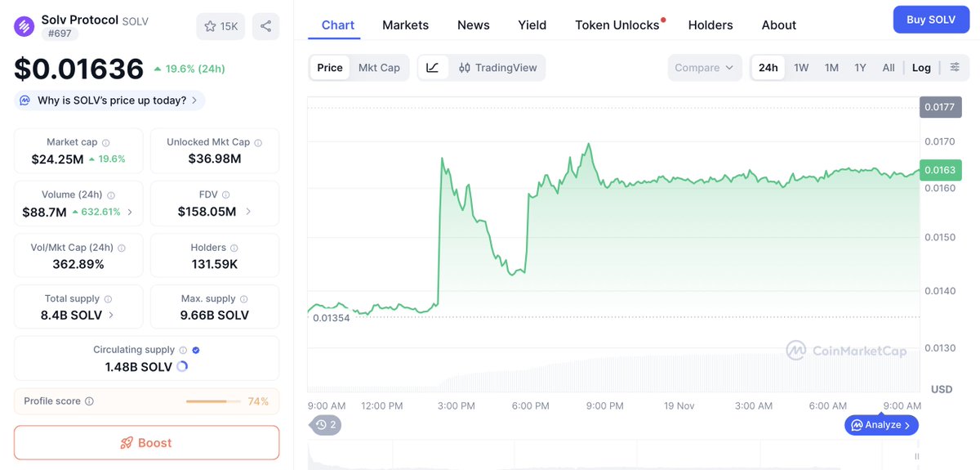
Task: Select Mkt Cap chart view
Action: [379, 68]
